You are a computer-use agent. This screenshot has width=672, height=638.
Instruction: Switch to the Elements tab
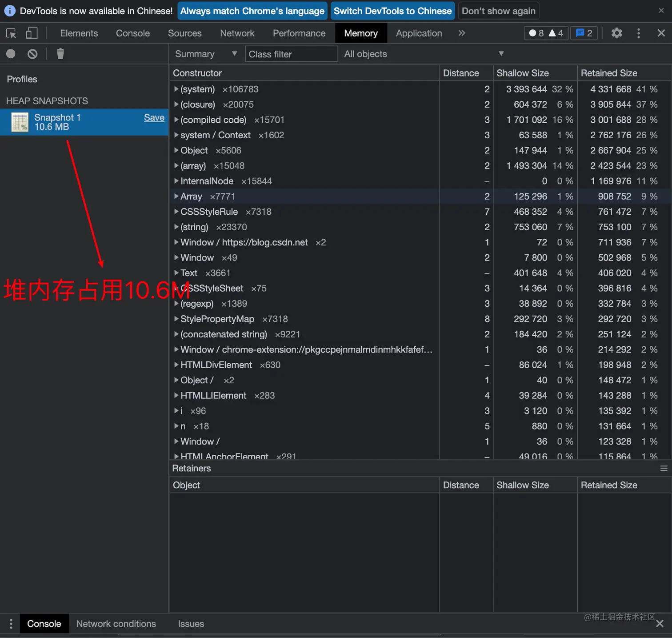click(79, 33)
